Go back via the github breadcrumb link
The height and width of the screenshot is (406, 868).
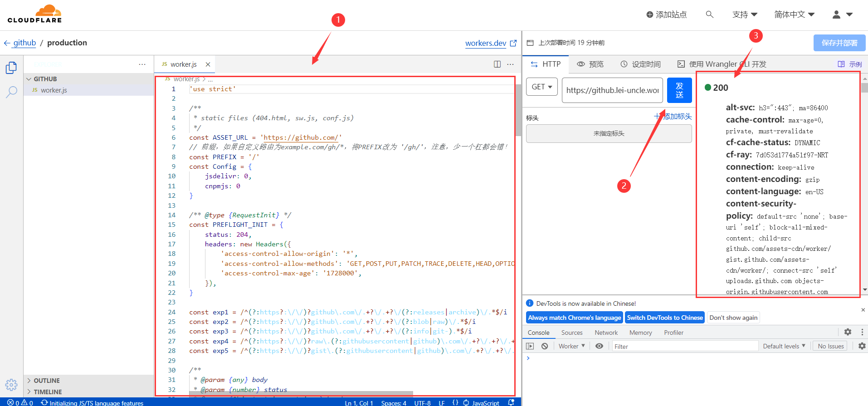(20, 43)
